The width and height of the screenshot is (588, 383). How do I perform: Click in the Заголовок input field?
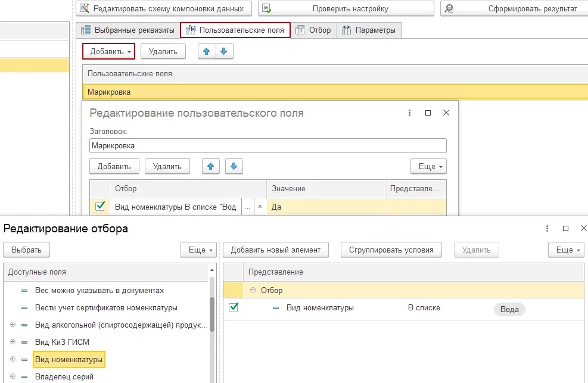coord(267,146)
